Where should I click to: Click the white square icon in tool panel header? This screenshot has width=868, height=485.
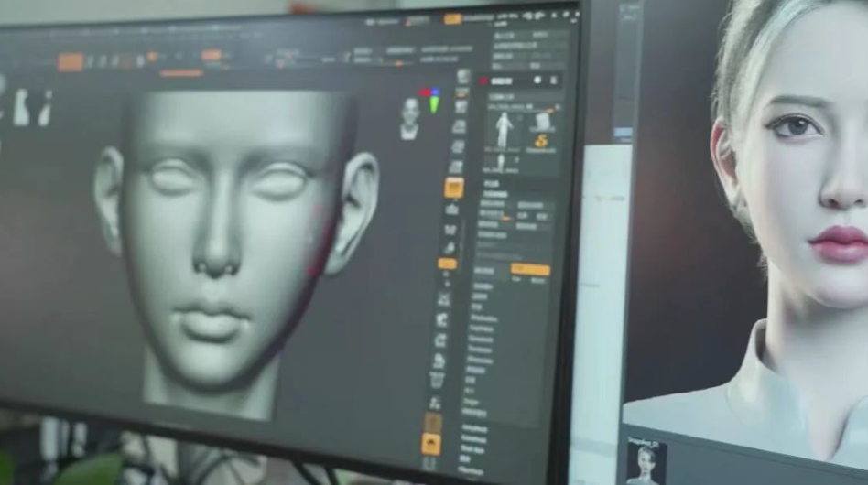pyautogui.click(x=537, y=81)
